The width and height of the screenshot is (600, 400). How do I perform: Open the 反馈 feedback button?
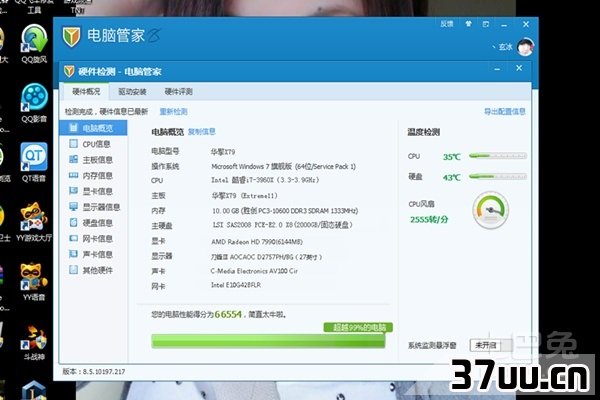tap(447, 24)
